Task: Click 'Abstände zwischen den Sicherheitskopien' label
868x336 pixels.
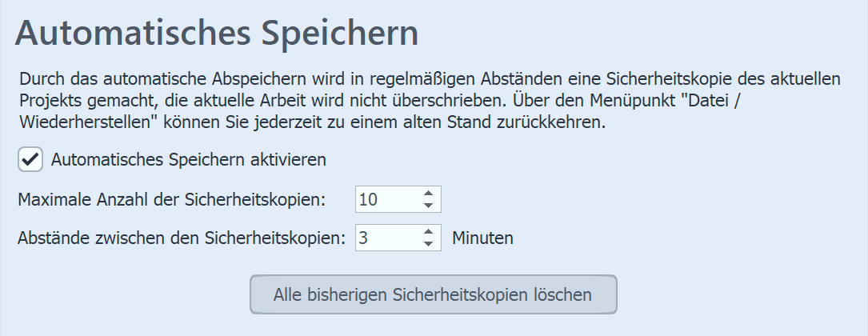Action: coord(182,238)
